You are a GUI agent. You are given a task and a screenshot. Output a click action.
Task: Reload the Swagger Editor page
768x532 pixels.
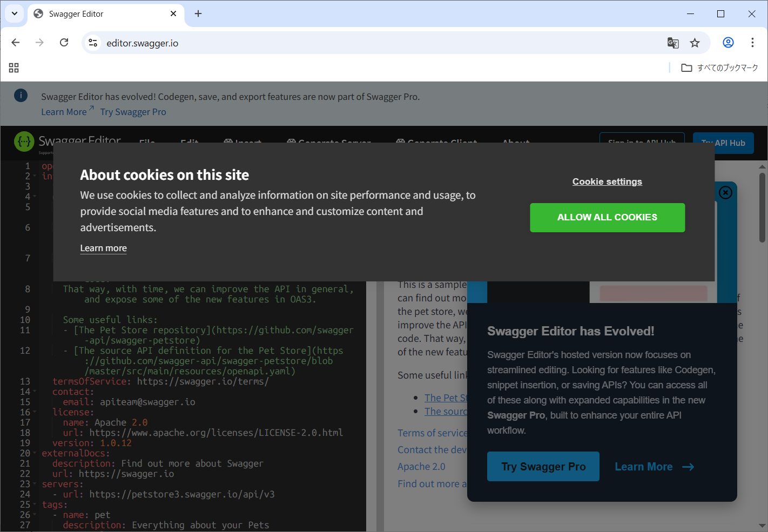tap(64, 43)
